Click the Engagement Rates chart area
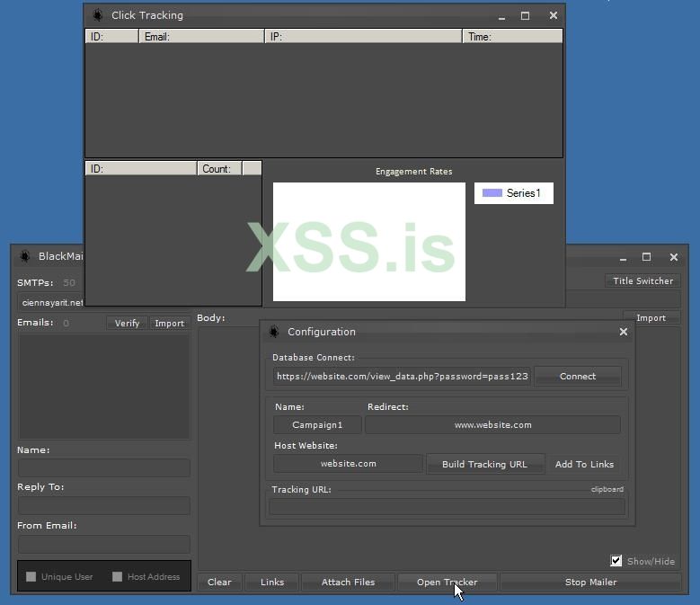The image size is (700, 605). pyautogui.click(x=369, y=242)
